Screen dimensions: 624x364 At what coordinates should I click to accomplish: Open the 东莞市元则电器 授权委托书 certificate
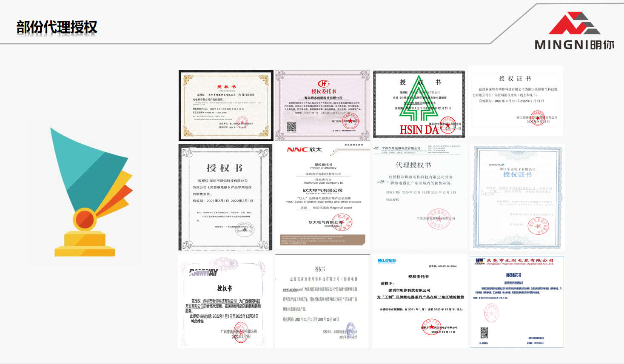tap(517, 301)
